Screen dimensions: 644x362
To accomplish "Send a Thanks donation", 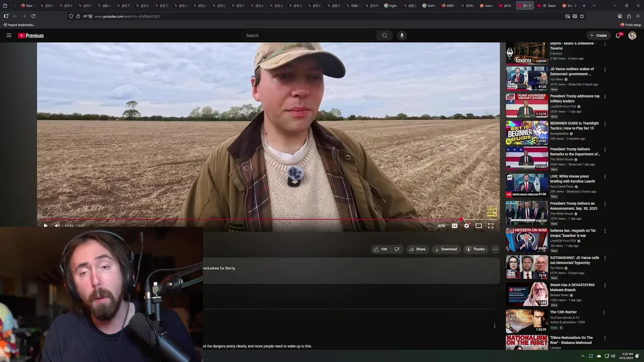I will 475,249.
